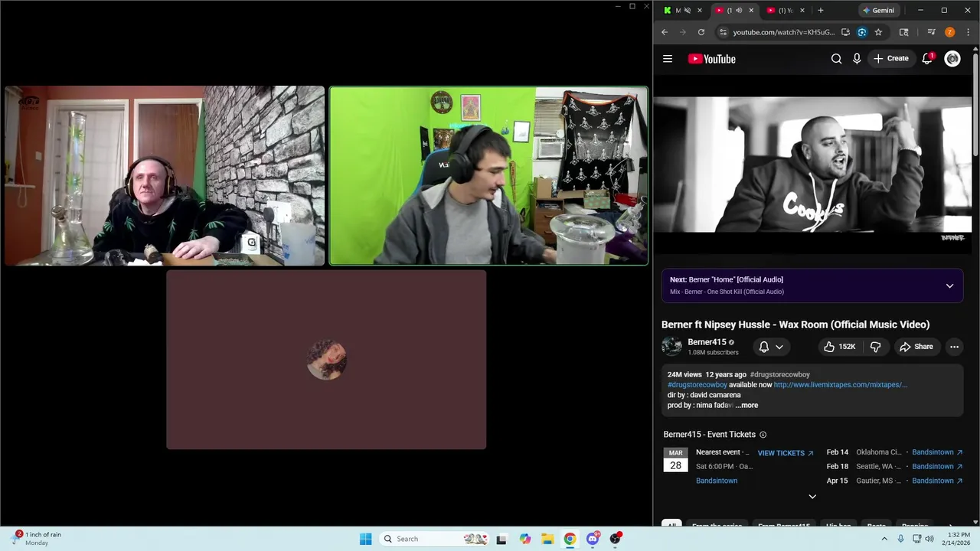
Task: Open the YouTube hamburger guide menu
Action: [x=668, y=59]
